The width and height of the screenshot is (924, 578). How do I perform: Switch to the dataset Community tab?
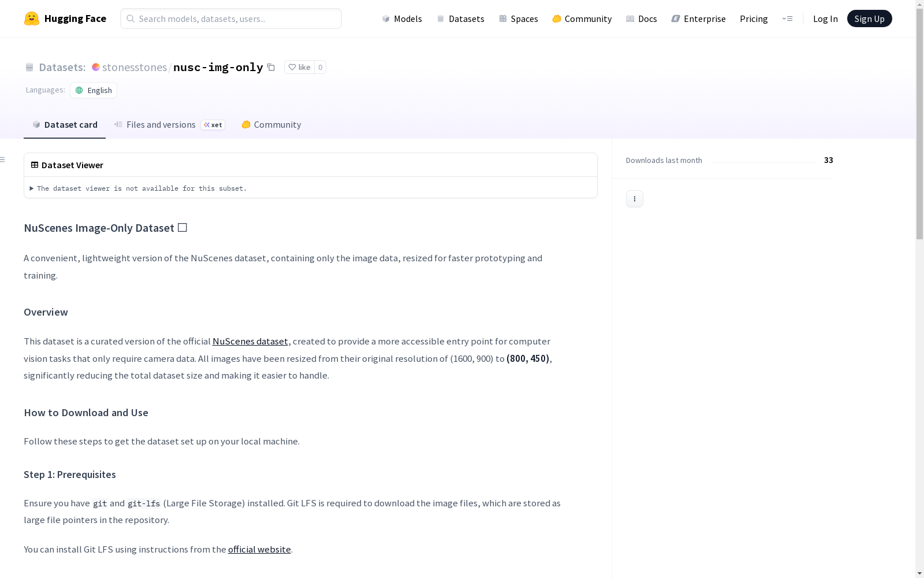(x=271, y=124)
